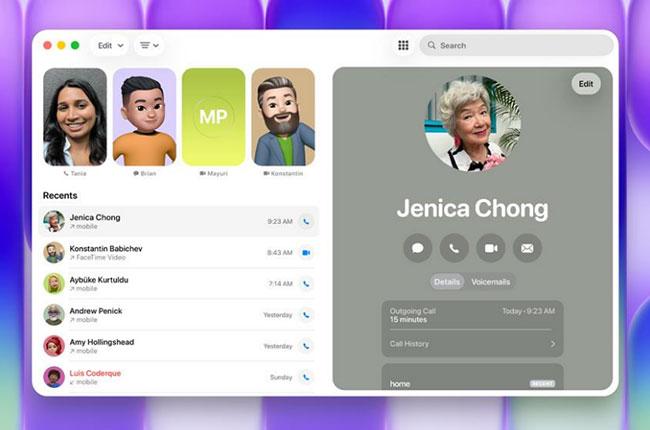Open the filter list dropdown

click(149, 45)
